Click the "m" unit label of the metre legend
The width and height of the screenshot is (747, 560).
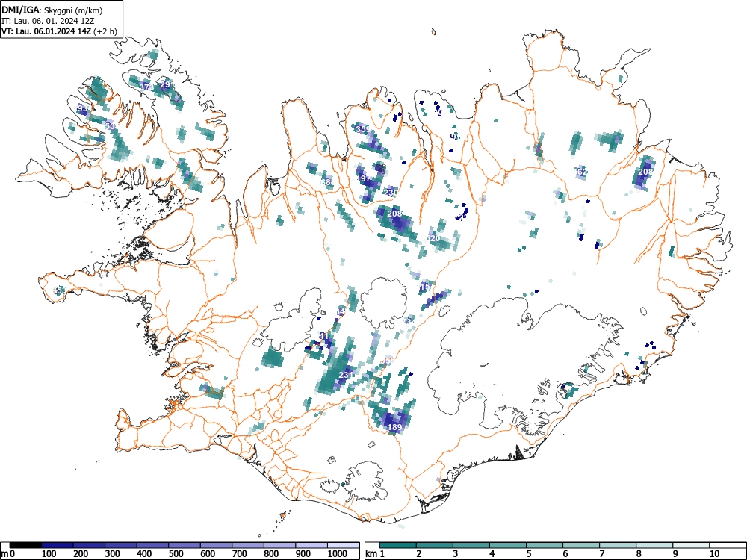[4, 554]
